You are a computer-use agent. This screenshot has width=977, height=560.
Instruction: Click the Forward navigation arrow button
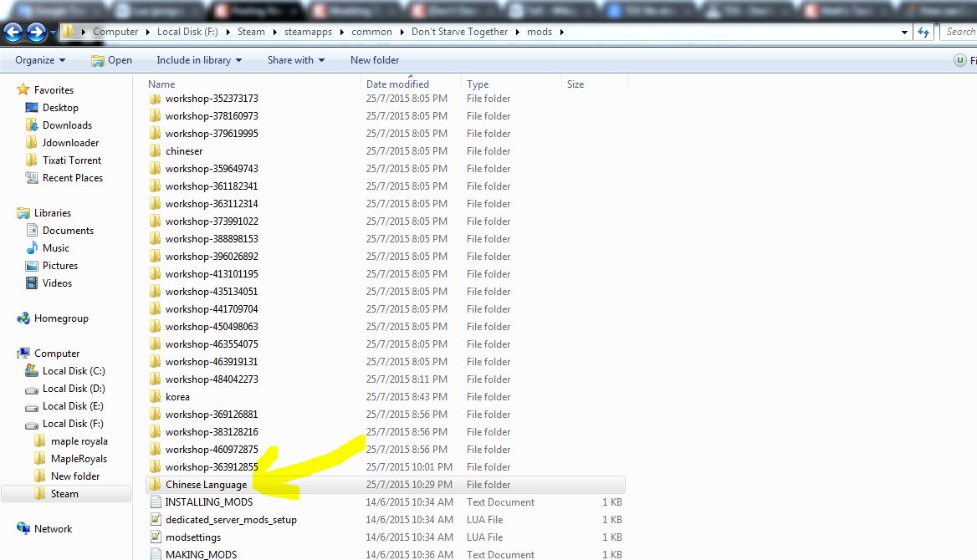[x=36, y=32]
